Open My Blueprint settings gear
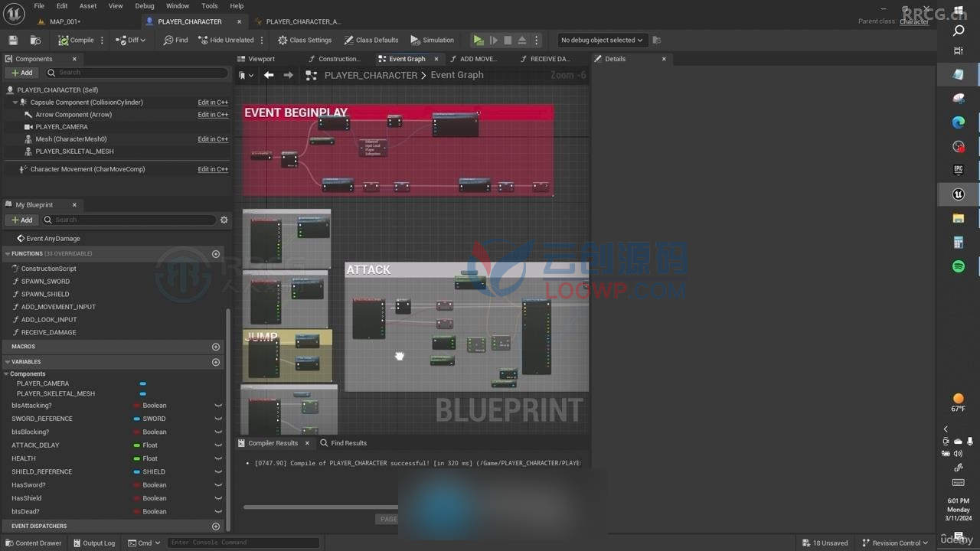 tap(224, 220)
